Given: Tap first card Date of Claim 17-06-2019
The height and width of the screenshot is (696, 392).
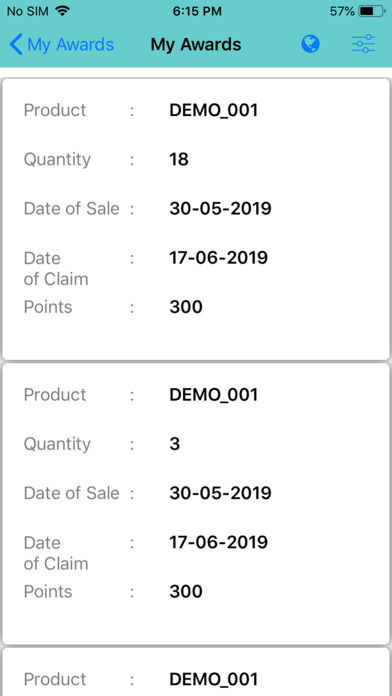Looking at the screenshot, I should coord(218,257).
